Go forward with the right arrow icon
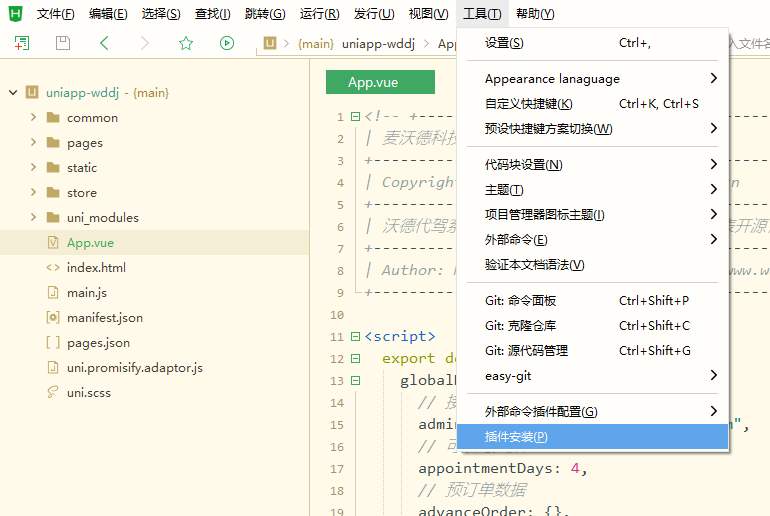 click(x=144, y=43)
